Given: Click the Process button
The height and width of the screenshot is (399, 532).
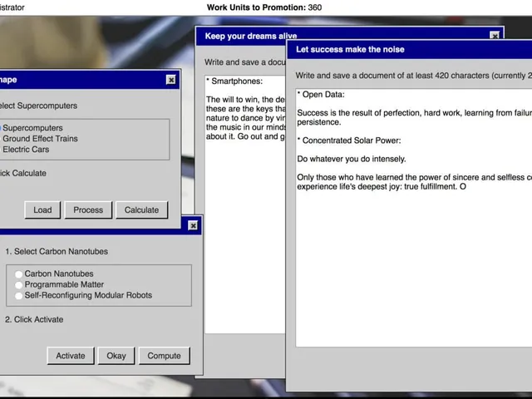Looking at the screenshot, I should (x=88, y=210).
